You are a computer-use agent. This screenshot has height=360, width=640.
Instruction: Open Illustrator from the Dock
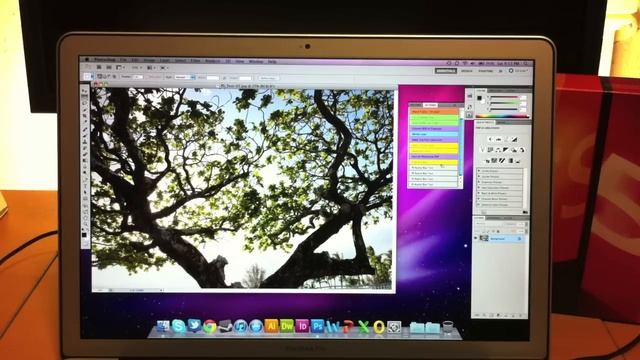click(271, 326)
